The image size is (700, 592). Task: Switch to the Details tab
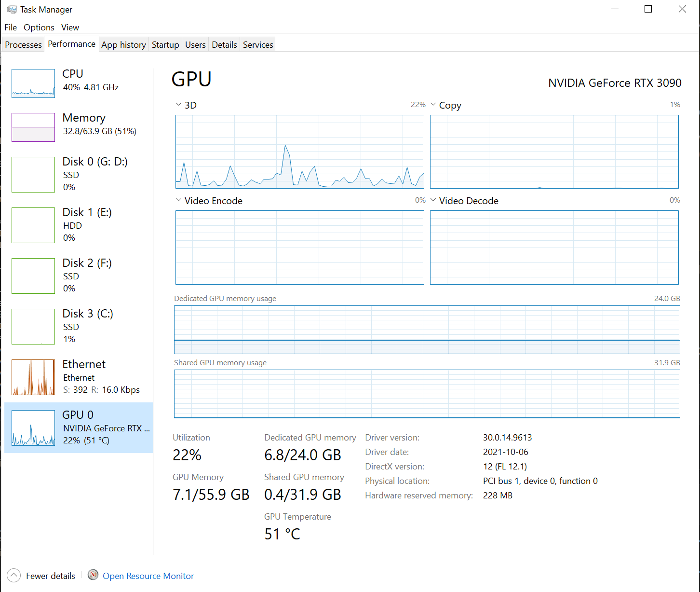click(224, 44)
